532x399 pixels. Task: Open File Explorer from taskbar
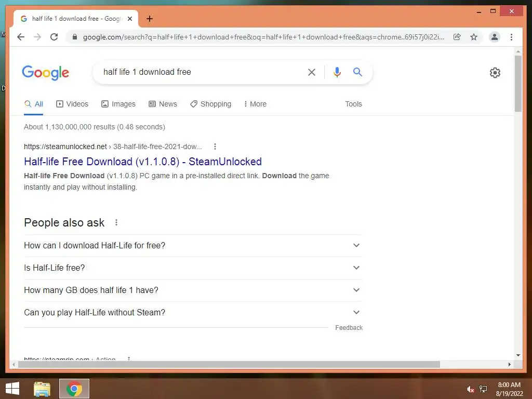pyautogui.click(x=42, y=389)
